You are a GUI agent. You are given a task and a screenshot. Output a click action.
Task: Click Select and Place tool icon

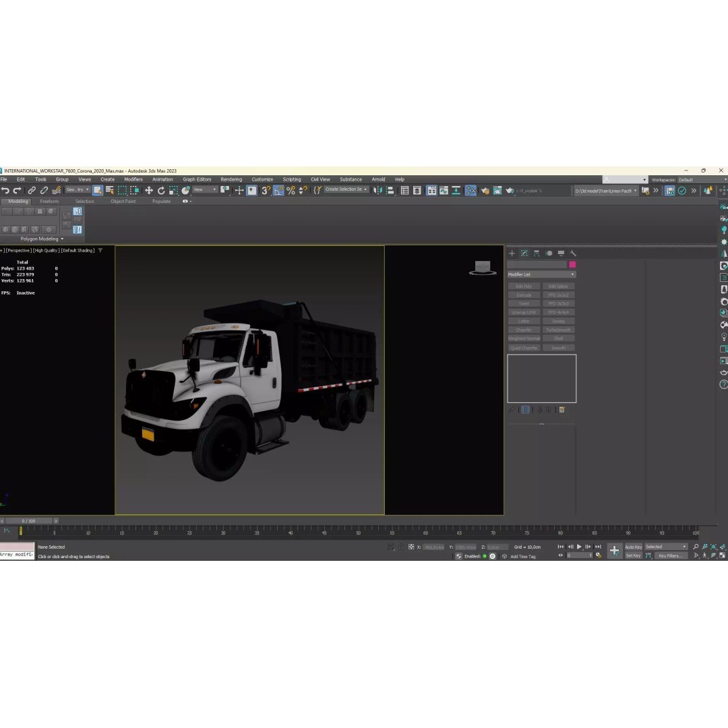pyautogui.click(x=186, y=190)
